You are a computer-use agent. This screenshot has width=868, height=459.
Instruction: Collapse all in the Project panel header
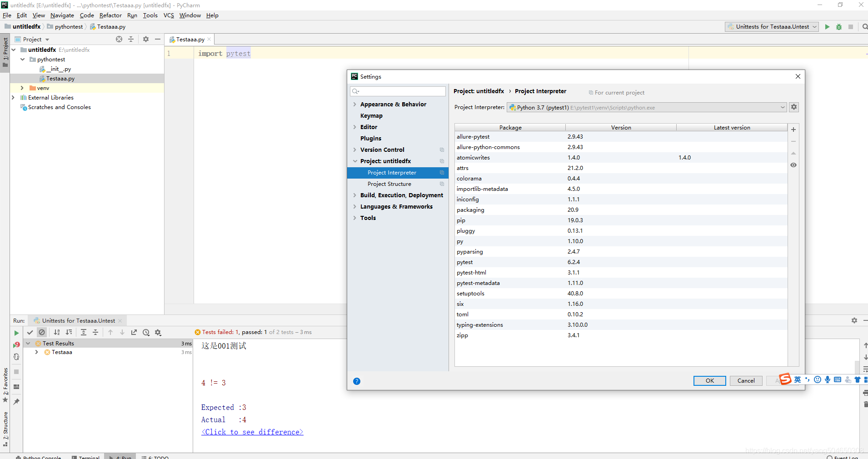point(131,39)
